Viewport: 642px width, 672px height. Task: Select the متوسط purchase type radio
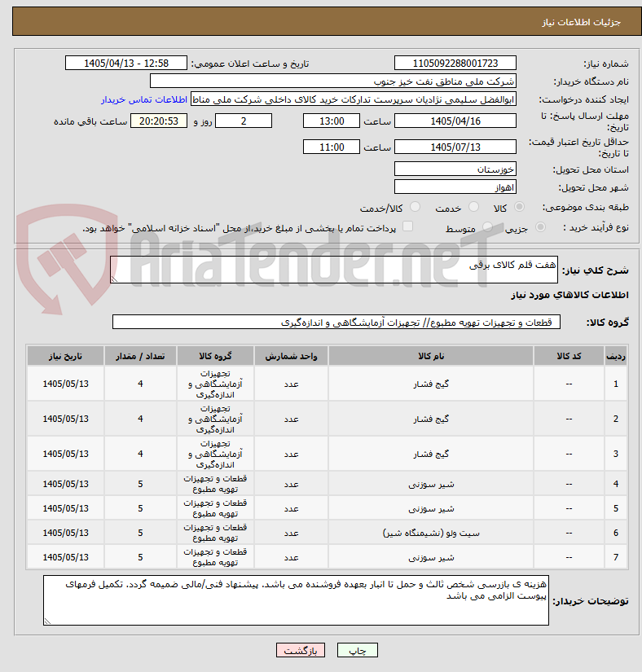(x=487, y=227)
